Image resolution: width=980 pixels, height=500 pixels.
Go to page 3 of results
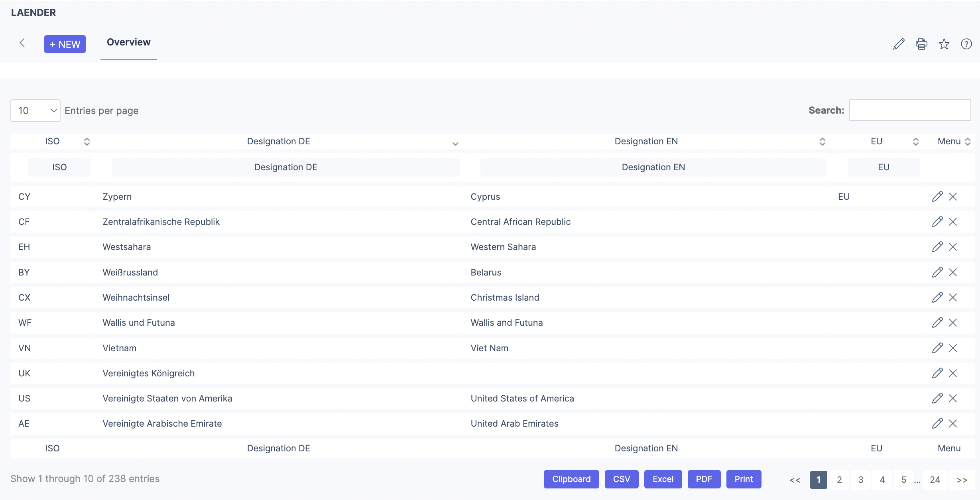point(861,480)
